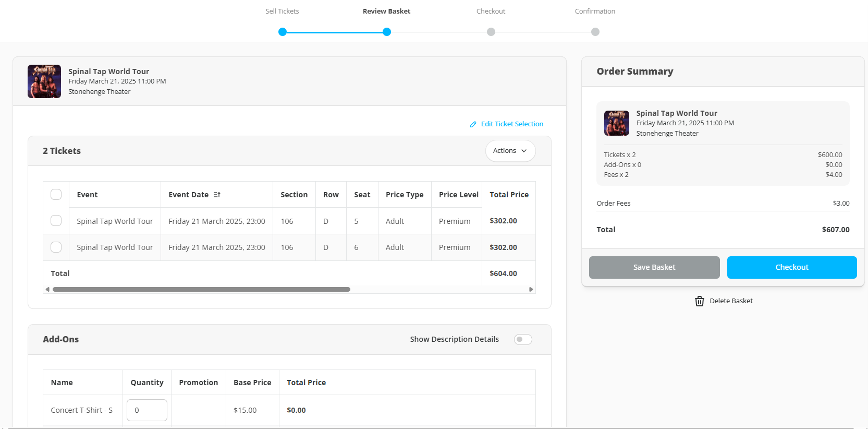Click the $302.00 price for seat 5
The image size is (868, 429).
coord(503,221)
